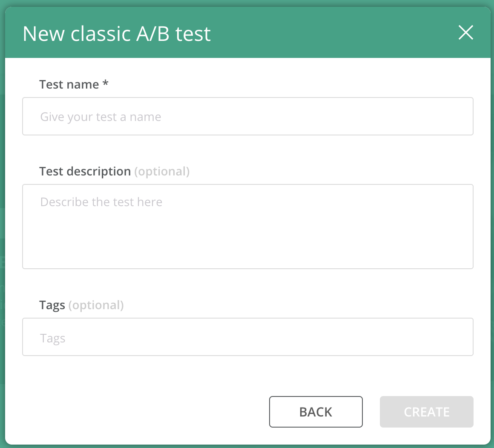Viewport: 494px width, 448px height.
Task: Click the 'Test name *' label
Action: tap(74, 84)
